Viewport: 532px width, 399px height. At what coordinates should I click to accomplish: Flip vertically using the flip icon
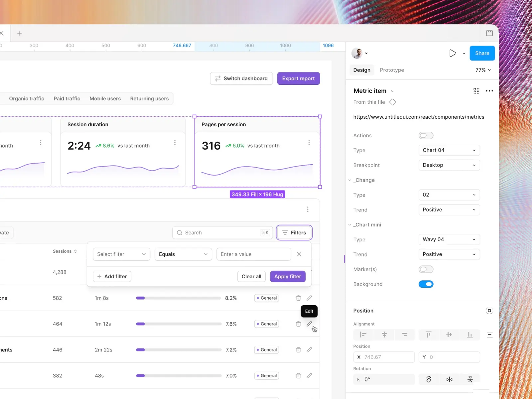tap(470, 379)
